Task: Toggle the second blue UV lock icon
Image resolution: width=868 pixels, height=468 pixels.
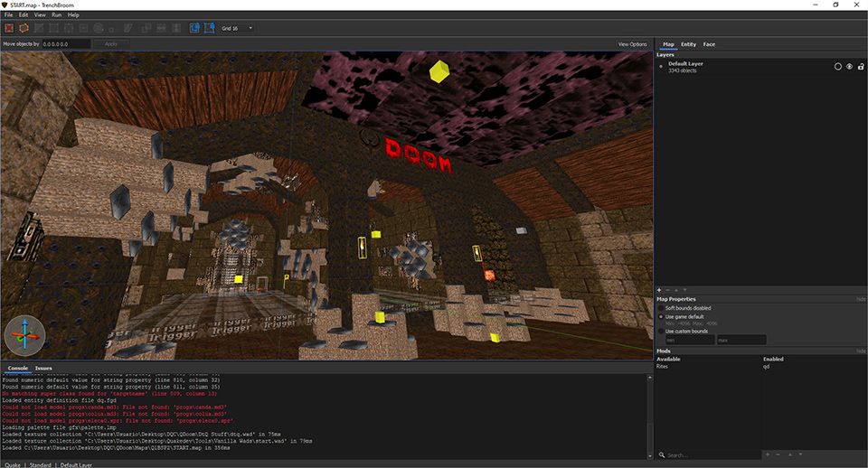Action: (x=209, y=28)
